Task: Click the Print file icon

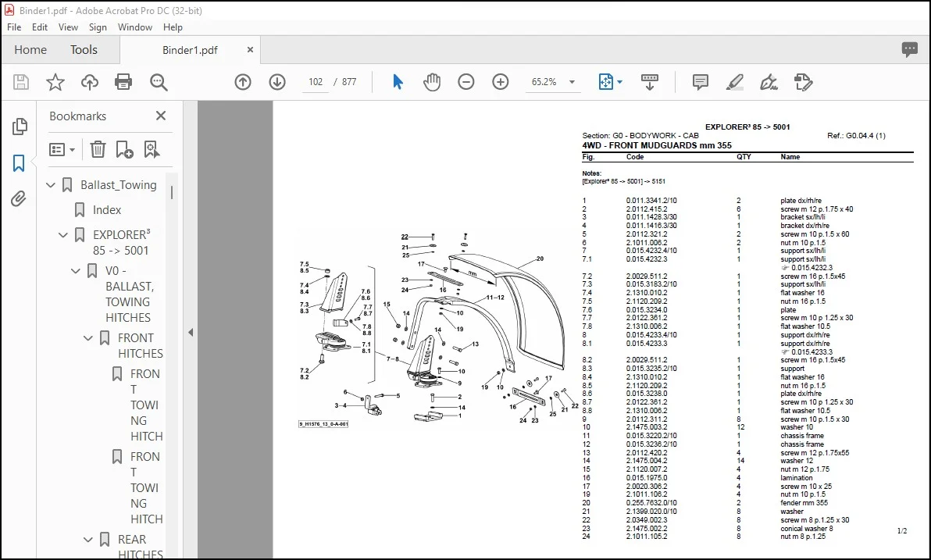Action: tap(123, 82)
